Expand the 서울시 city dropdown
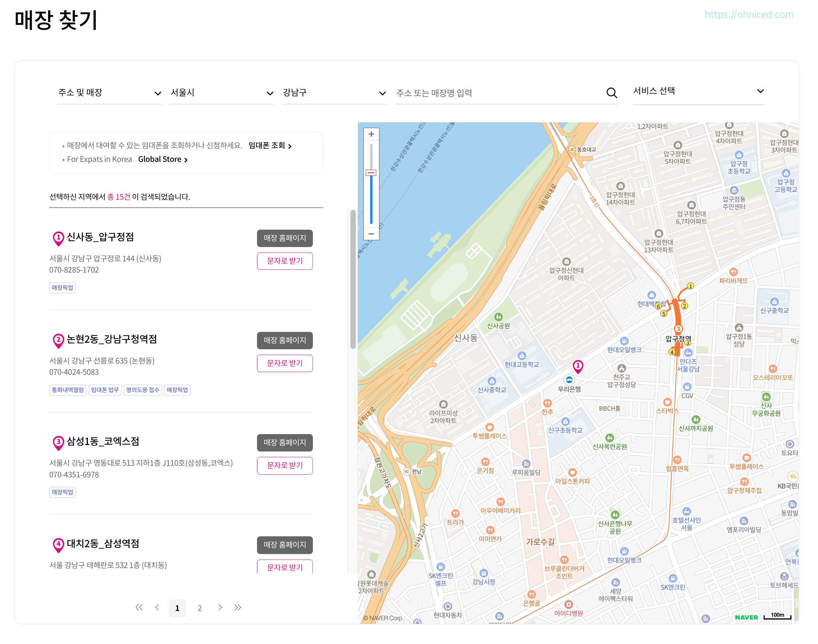 222,93
